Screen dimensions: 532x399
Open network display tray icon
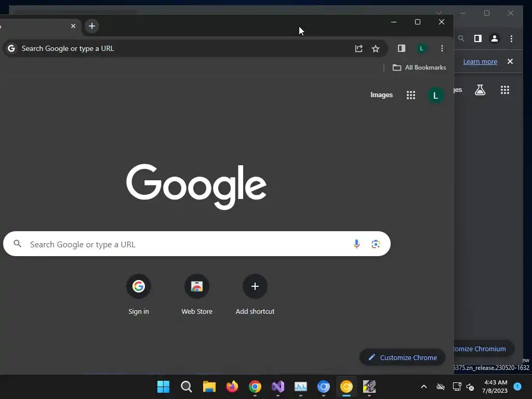[457, 387]
